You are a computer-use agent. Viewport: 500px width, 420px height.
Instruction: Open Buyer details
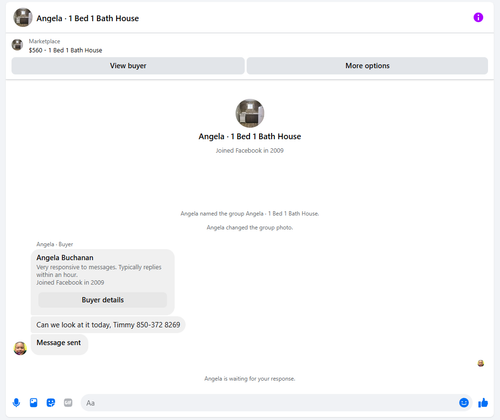point(103,300)
